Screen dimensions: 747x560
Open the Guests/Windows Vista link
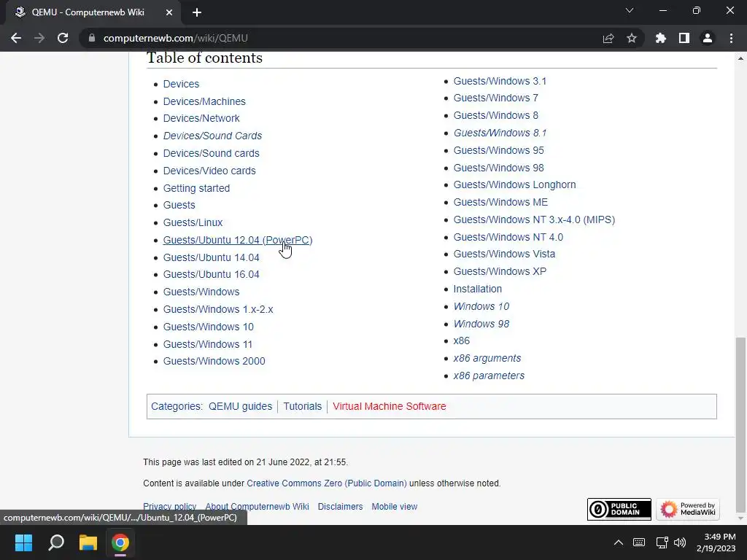(504, 254)
